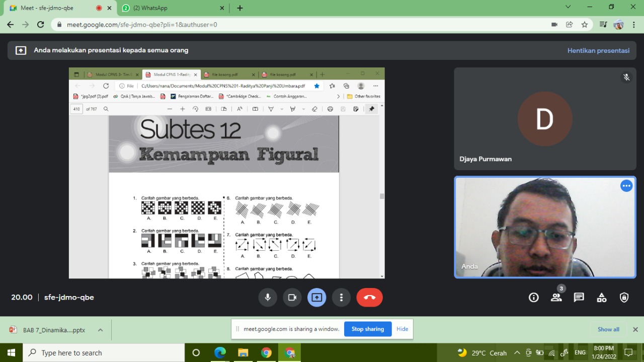
Task: Bookmark this page with star icon
Action: pyautogui.click(x=585, y=25)
